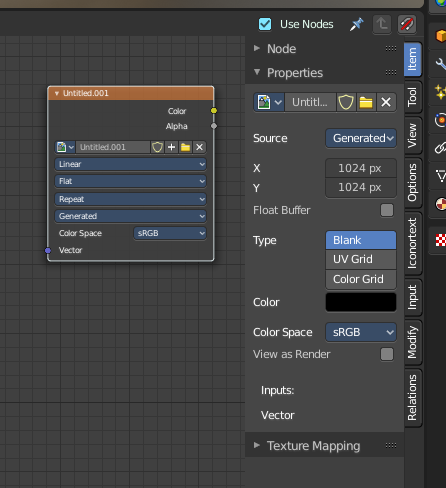Open the Iconortext sidebar tab

413,243
